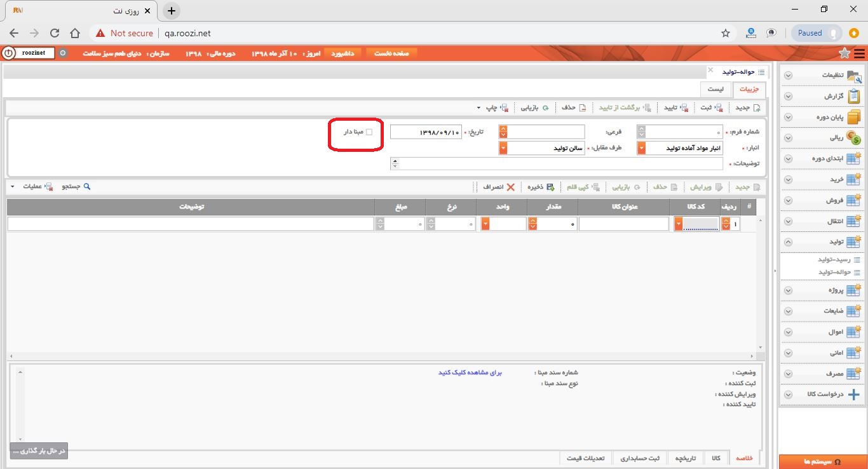Click the انتقال (transfer) sidebar icon

(x=854, y=221)
